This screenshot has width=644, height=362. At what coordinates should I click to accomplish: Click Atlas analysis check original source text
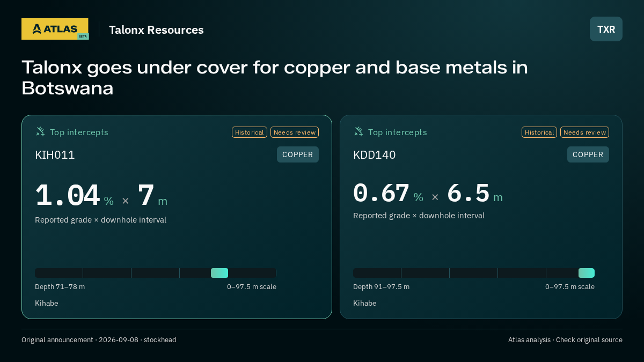tap(565, 340)
